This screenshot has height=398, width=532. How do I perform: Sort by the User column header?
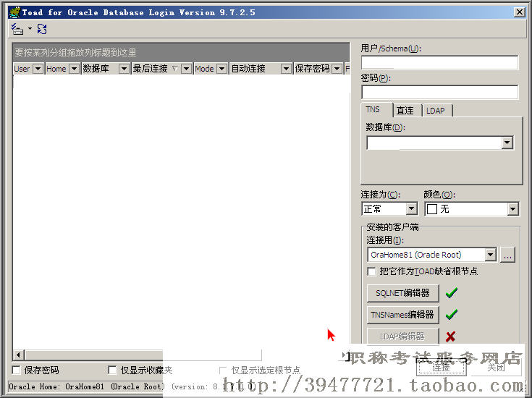click(x=22, y=69)
